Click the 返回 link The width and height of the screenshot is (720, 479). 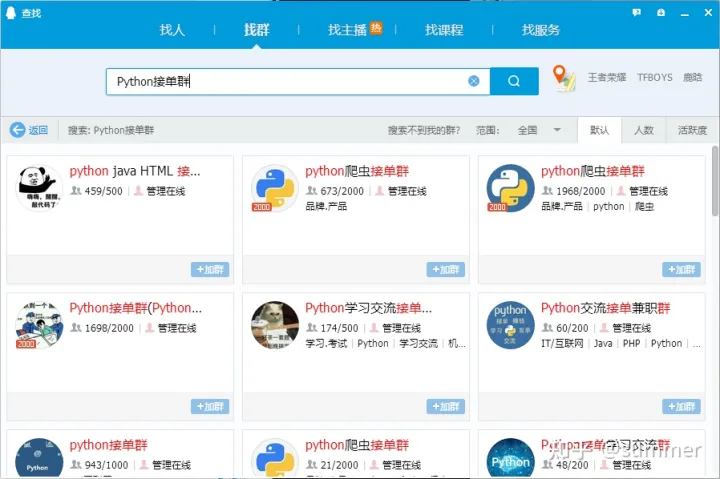(38, 130)
